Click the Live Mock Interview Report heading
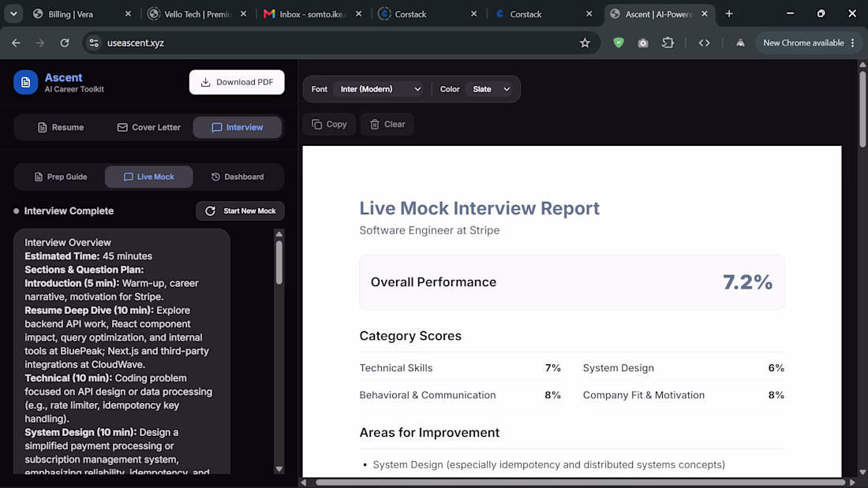The width and height of the screenshot is (868, 488). [480, 208]
